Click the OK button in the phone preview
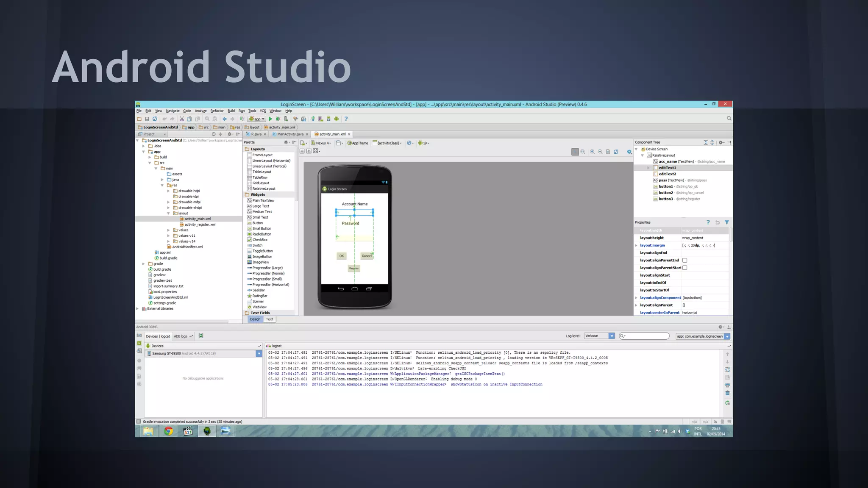Screen dimensions: 868x488 [x=342, y=256]
